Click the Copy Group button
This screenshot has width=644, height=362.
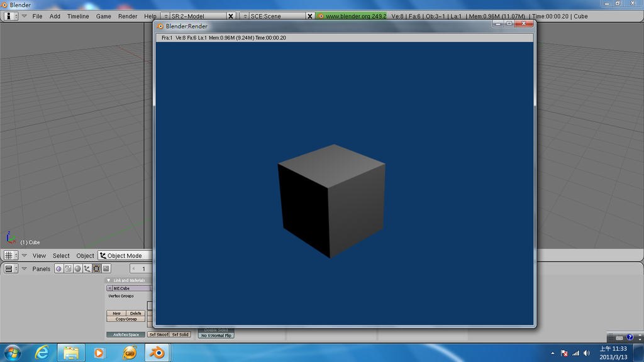[x=126, y=319]
